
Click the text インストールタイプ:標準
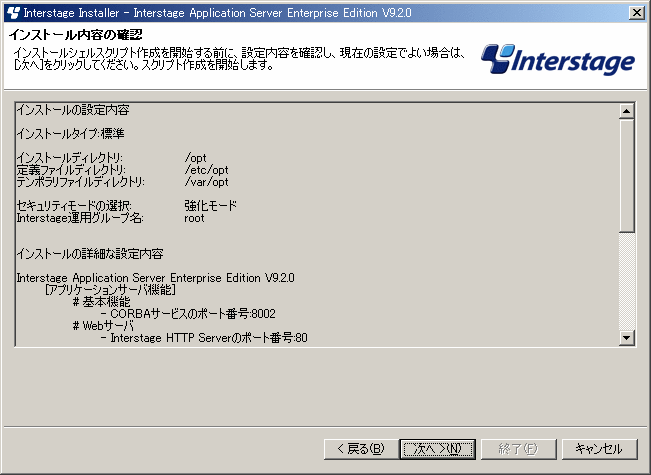(x=70, y=134)
